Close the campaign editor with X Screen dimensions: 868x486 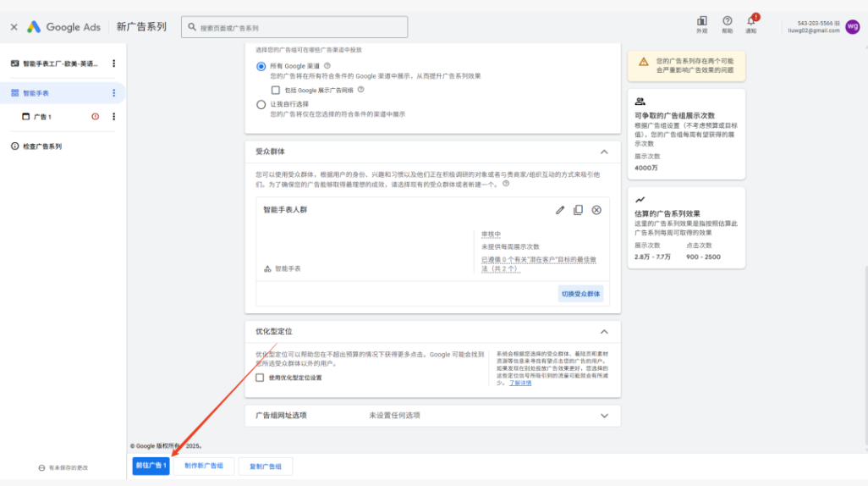coord(14,27)
